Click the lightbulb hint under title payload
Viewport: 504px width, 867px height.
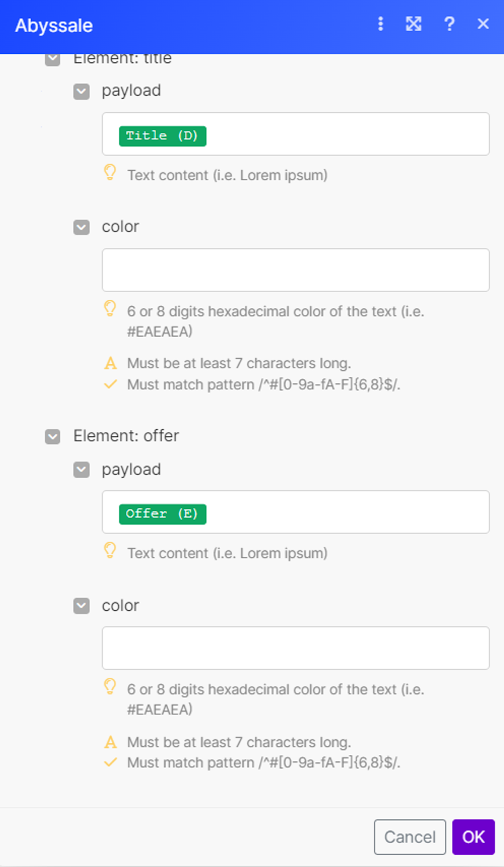(110, 172)
